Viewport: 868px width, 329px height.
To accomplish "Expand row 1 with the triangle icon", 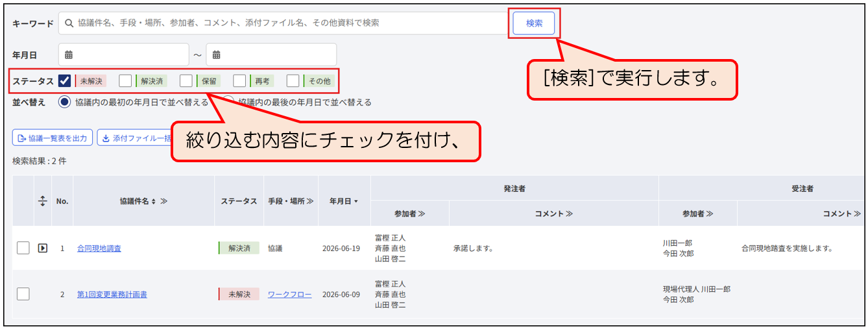I will (43, 248).
